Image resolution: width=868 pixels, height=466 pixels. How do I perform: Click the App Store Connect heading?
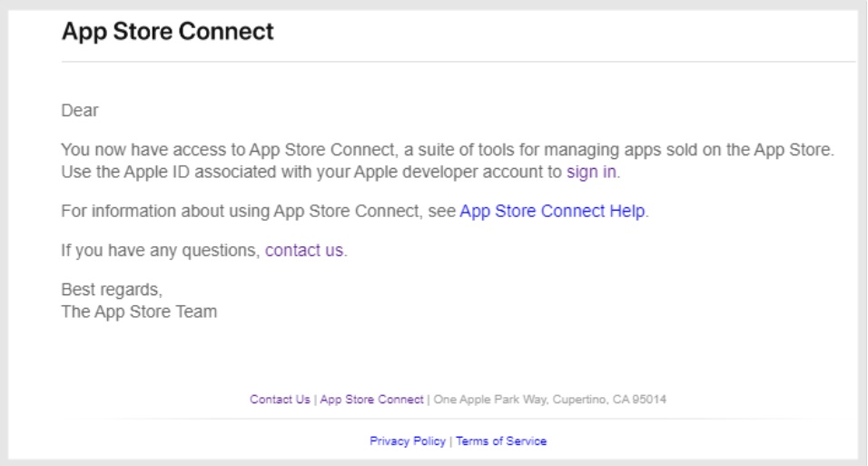167,31
